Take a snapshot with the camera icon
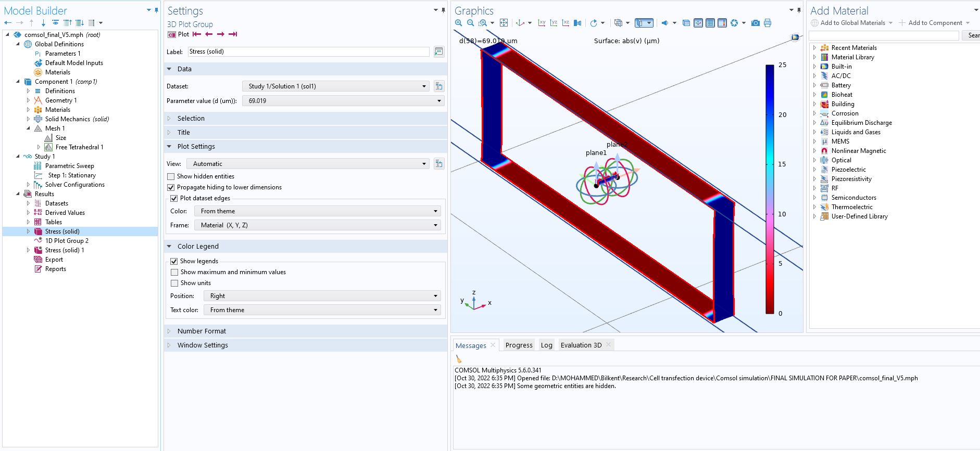Screen dimensions: 980x451 (x=755, y=23)
